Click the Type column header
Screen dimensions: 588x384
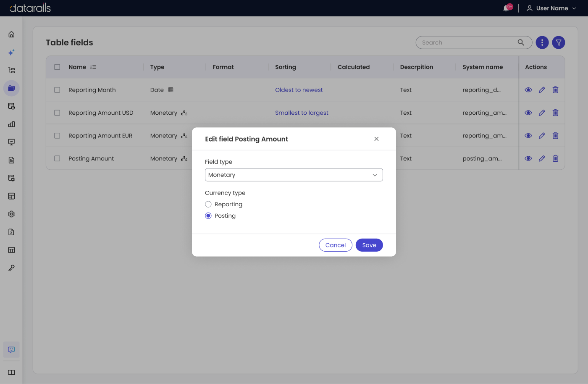click(157, 67)
